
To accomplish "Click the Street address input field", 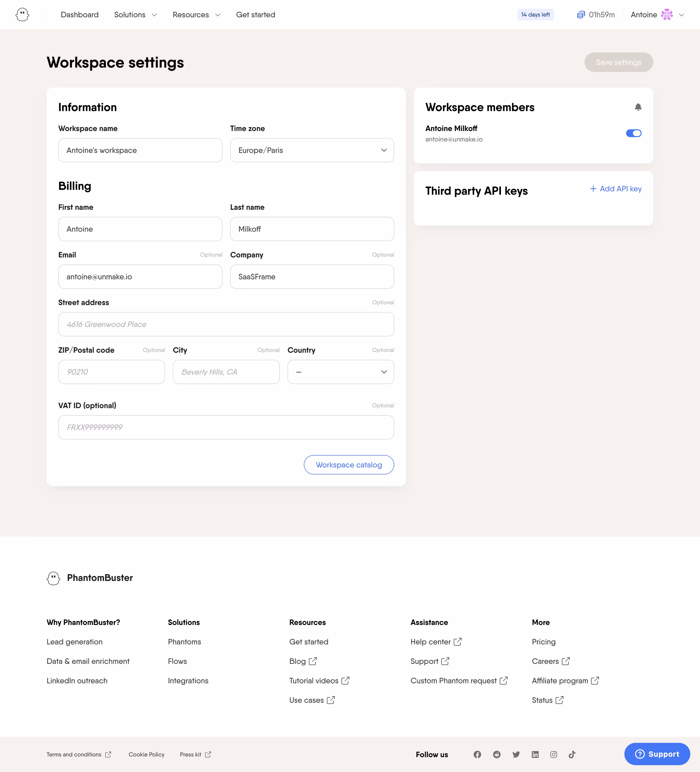I will (226, 324).
